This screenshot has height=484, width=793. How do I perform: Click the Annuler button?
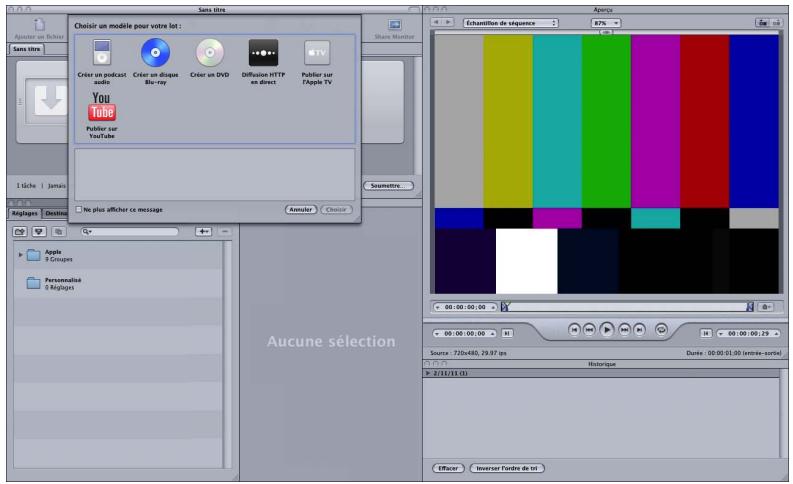pyautogui.click(x=301, y=210)
